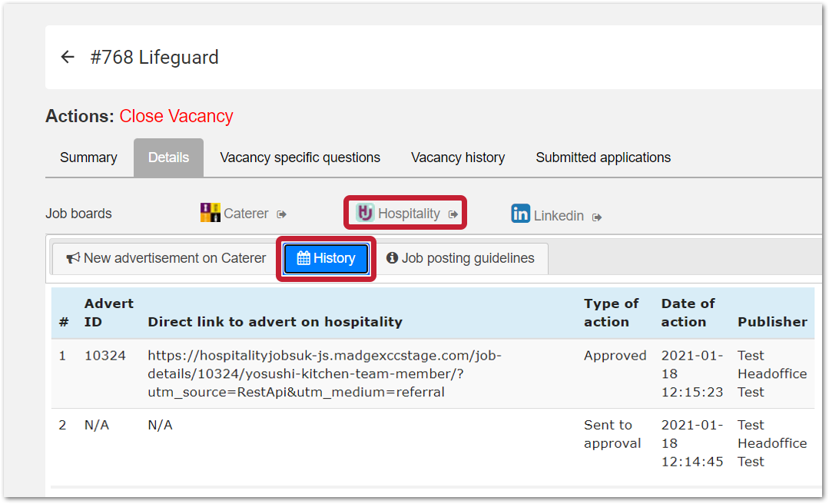Click the back arrow beside #768 Lifeguard

(68, 58)
